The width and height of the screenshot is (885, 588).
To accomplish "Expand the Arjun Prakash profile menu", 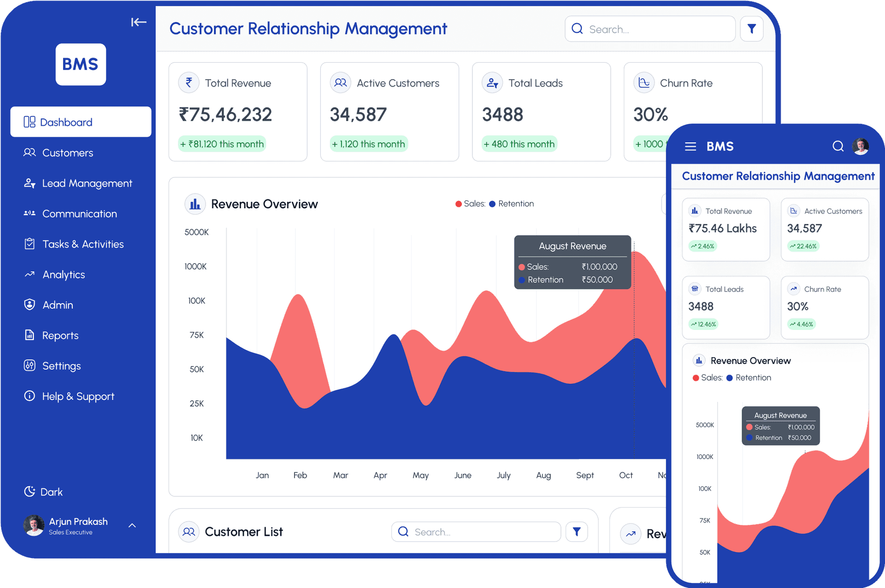I will [132, 525].
